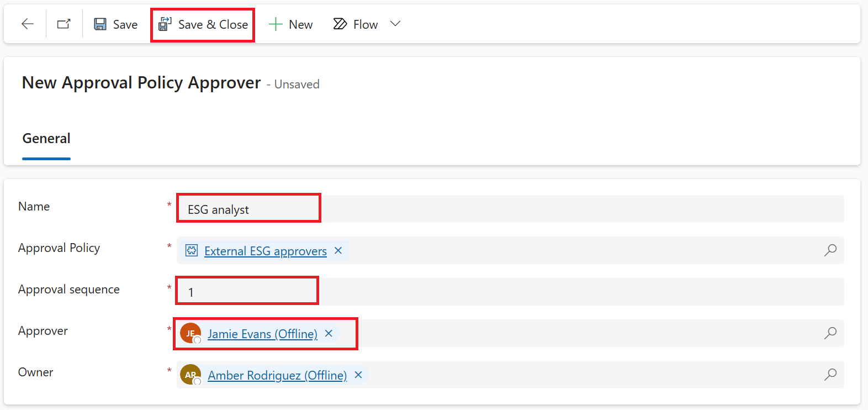Click Amber Rodriguez AR avatar
This screenshot has height=410, width=868.
(190, 375)
